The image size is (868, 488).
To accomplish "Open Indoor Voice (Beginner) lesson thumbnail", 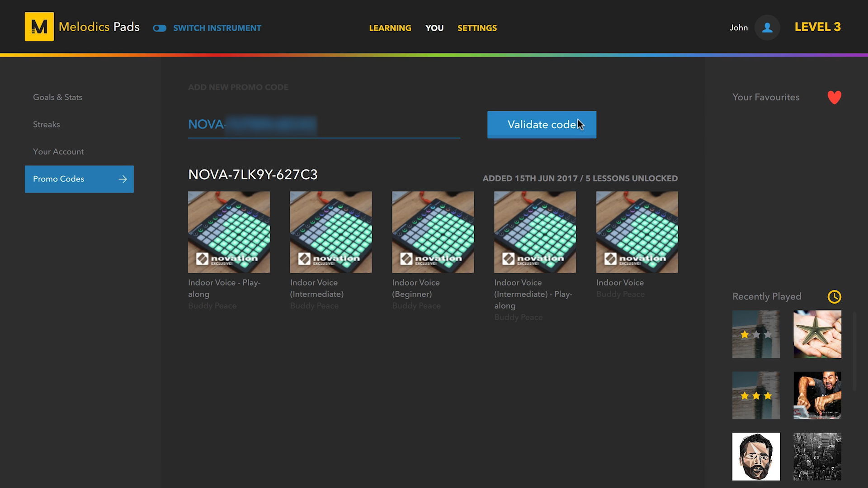I will (x=433, y=232).
